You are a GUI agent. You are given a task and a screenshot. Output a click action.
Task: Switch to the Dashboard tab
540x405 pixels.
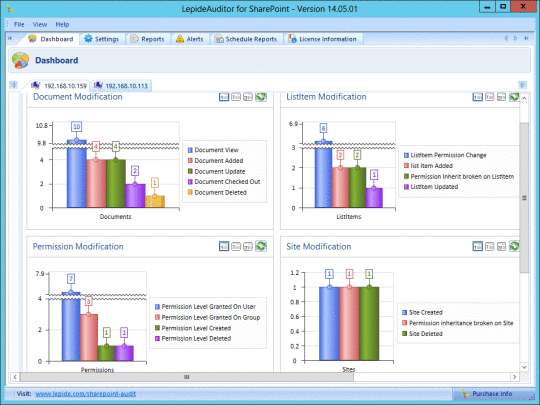[x=51, y=39]
